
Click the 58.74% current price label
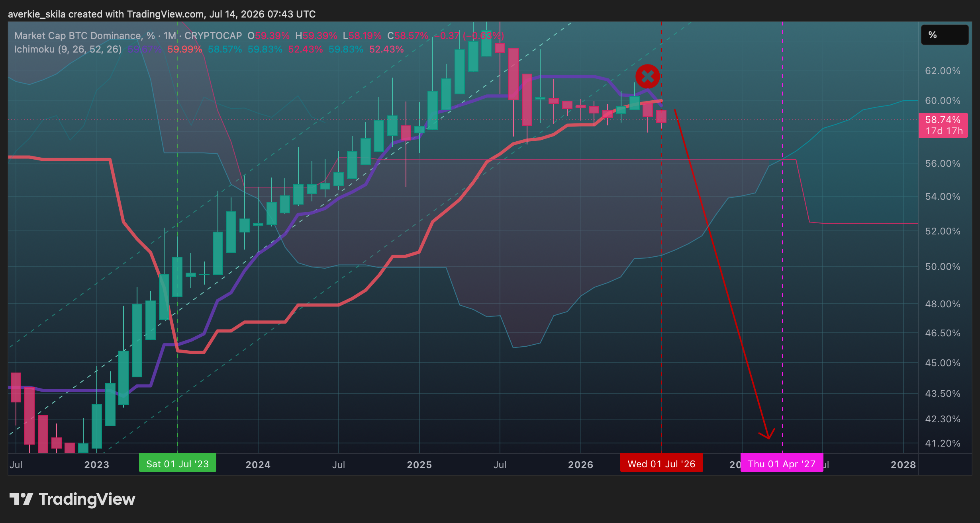tap(943, 120)
